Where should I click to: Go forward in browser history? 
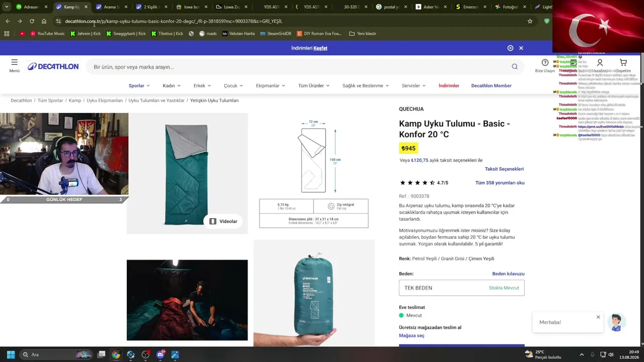[x=20, y=21]
